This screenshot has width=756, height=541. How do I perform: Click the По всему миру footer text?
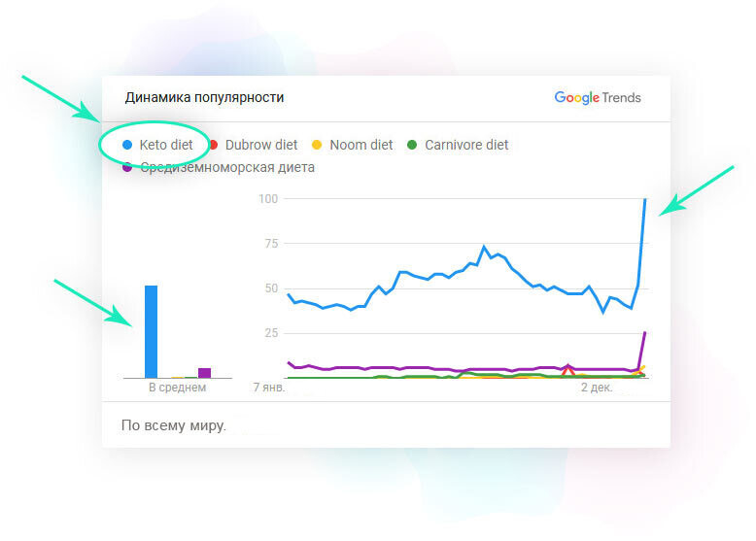tap(174, 425)
